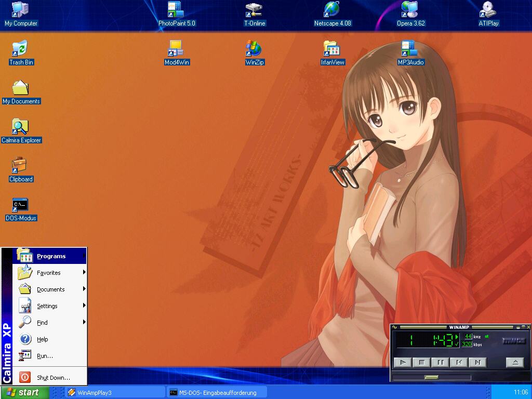Select Help in the start menu

tap(49, 339)
